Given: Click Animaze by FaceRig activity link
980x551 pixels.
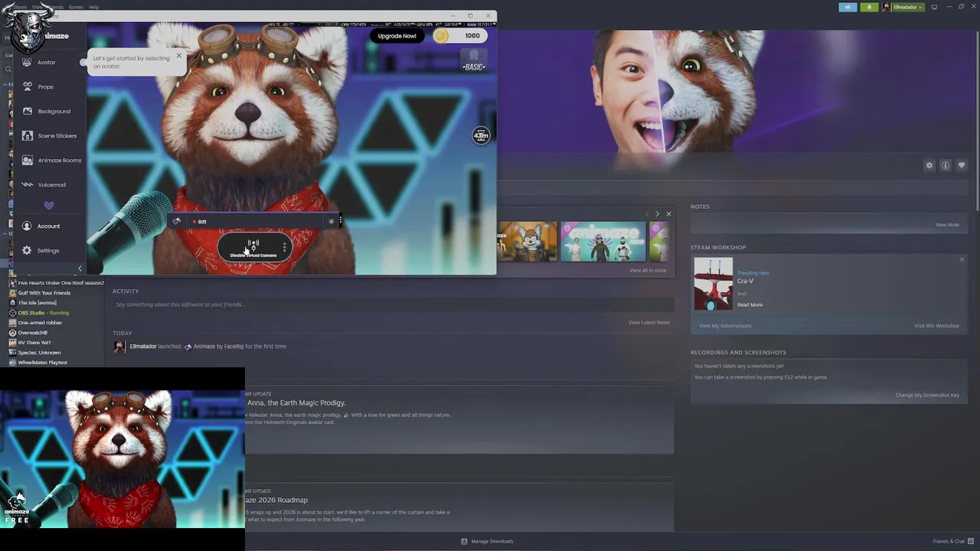Looking at the screenshot, I should 218,346.
